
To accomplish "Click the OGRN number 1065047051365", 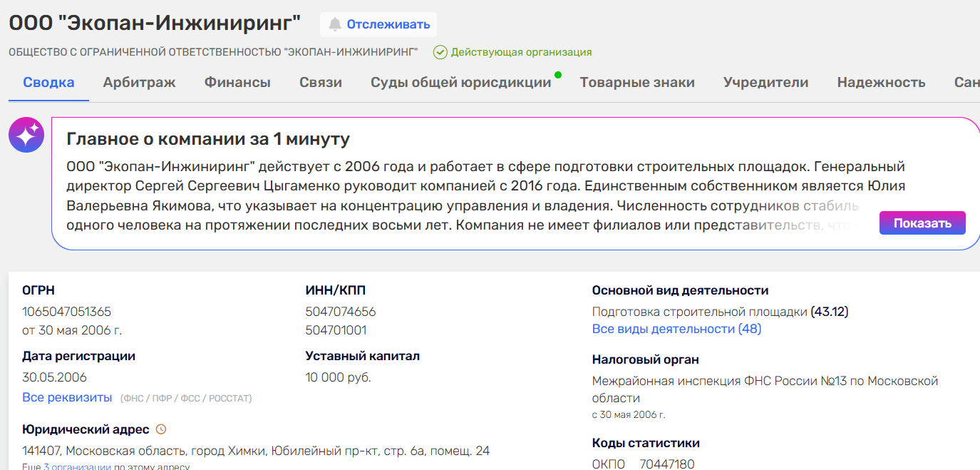I will click(x=67, y=312).
